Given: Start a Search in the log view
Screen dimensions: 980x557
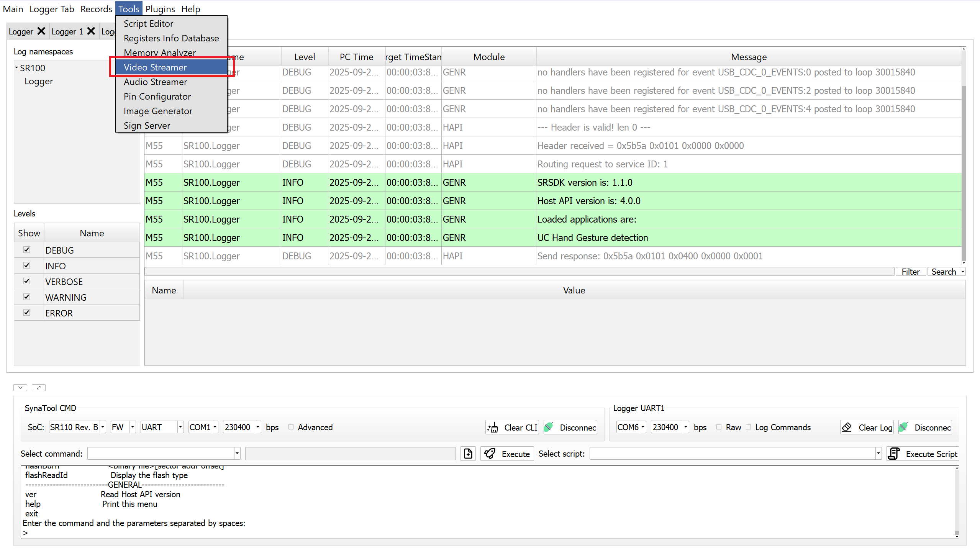Looking at the screenshot, I should (944, 272).
